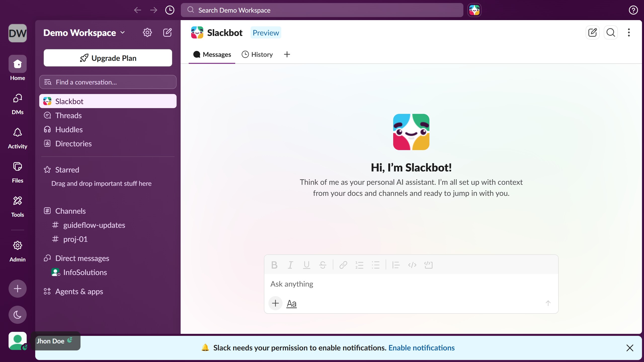Click the Enable notifications link

[421, 348]
